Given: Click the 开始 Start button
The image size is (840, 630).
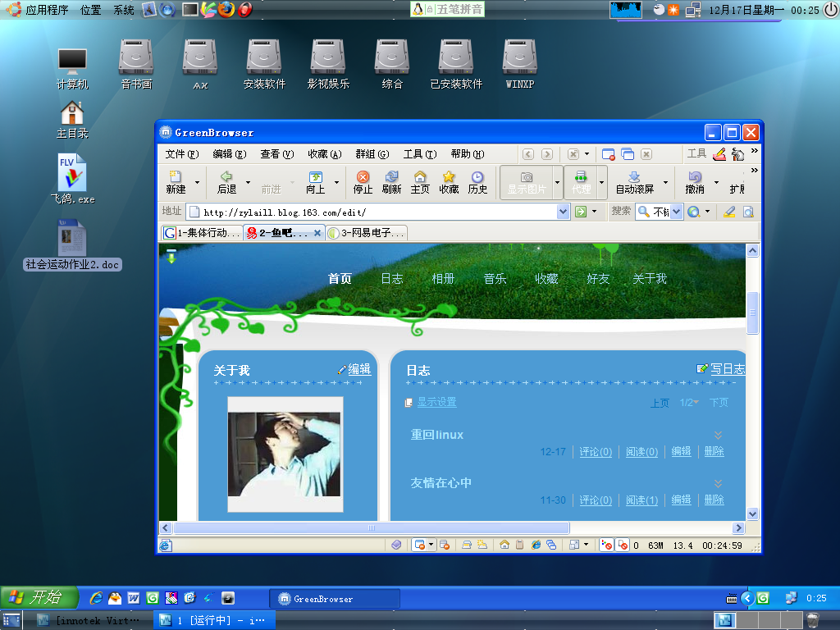Looking at the screenshot, I should (x=39, y=597).
